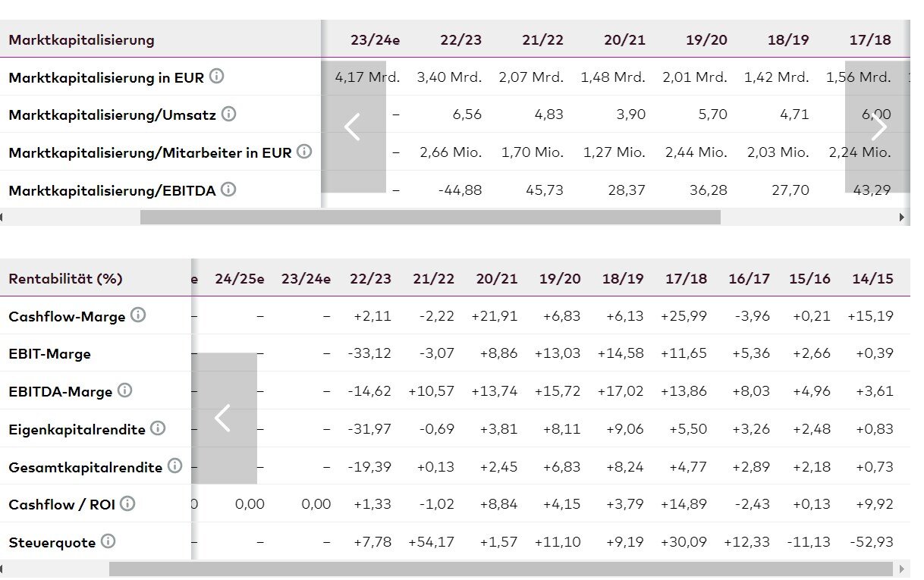Click Eigenkapitalrendite info icon
924x580 pixels.
click(x=158, y=428)
